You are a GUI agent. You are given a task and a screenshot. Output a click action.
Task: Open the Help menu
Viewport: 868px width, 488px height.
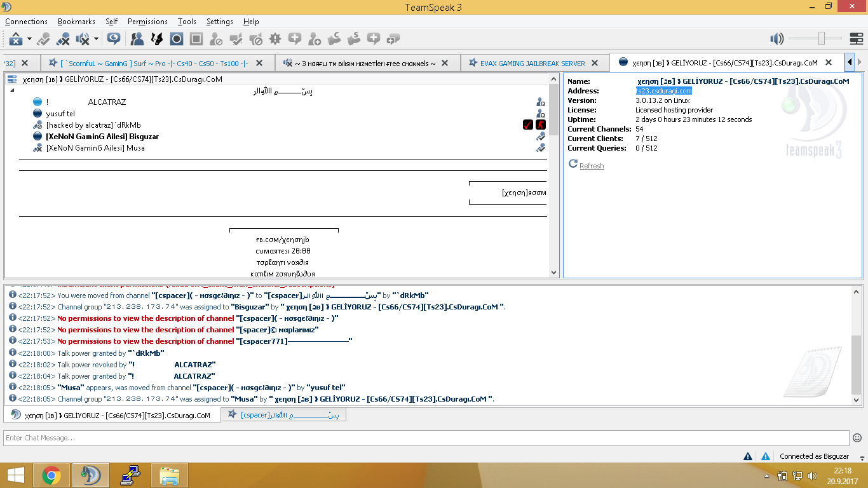(251, 22)
